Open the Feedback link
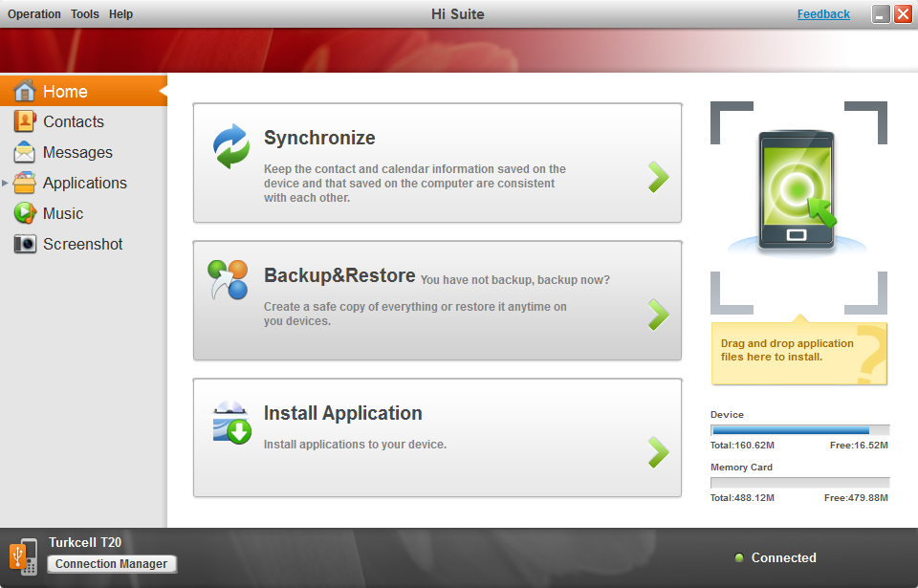The height and width of the screenshot is (588, 918). (823, 14)
